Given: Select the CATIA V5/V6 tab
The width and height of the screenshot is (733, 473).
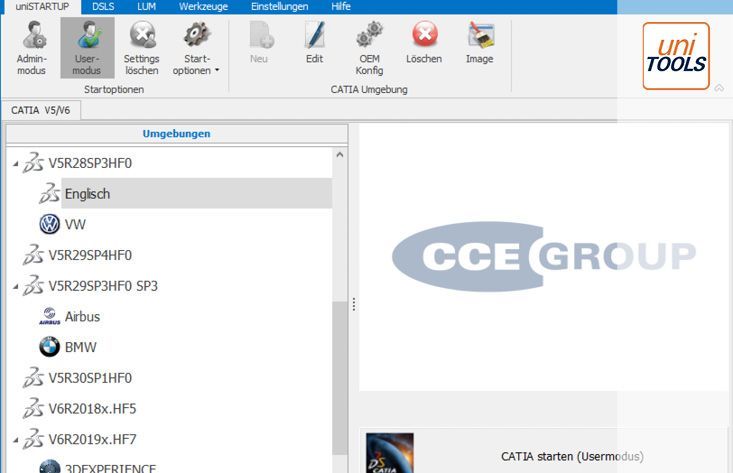Looking at the screenshot, I should 41,110.
